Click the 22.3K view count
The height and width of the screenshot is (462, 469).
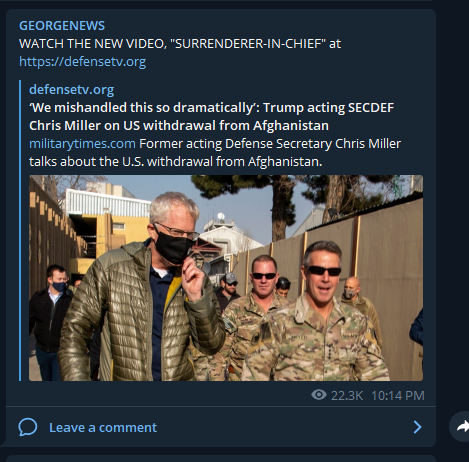347,396
